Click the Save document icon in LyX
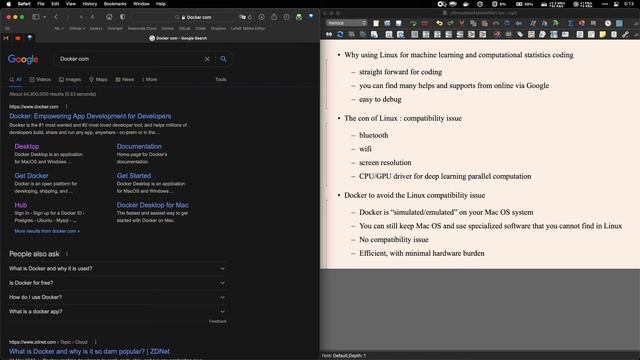Screen dimensions: 640x360 [399, 23]
